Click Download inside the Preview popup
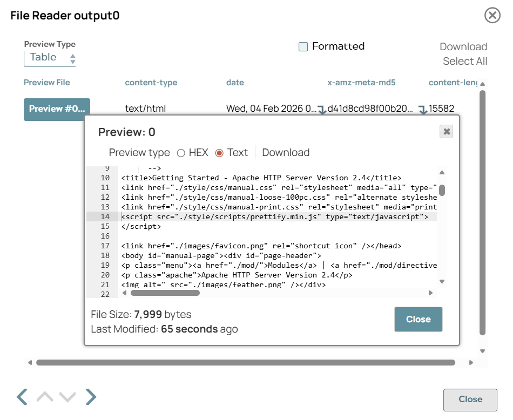This screenshot has height=420, width=513. (x=286, y=152)
